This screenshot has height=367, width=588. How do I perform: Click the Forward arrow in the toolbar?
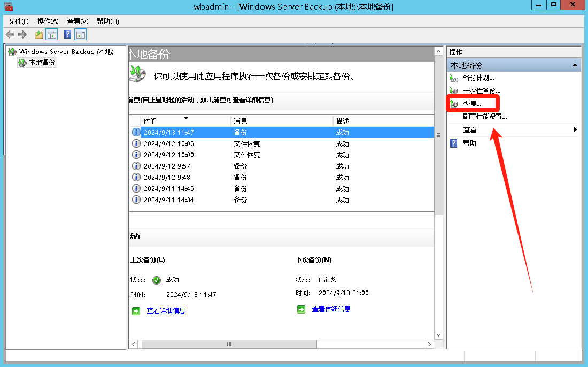(22, 35)
